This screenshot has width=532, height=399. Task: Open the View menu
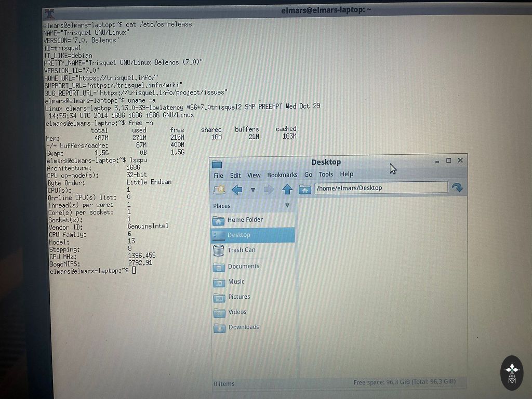(x=254, y=176)
